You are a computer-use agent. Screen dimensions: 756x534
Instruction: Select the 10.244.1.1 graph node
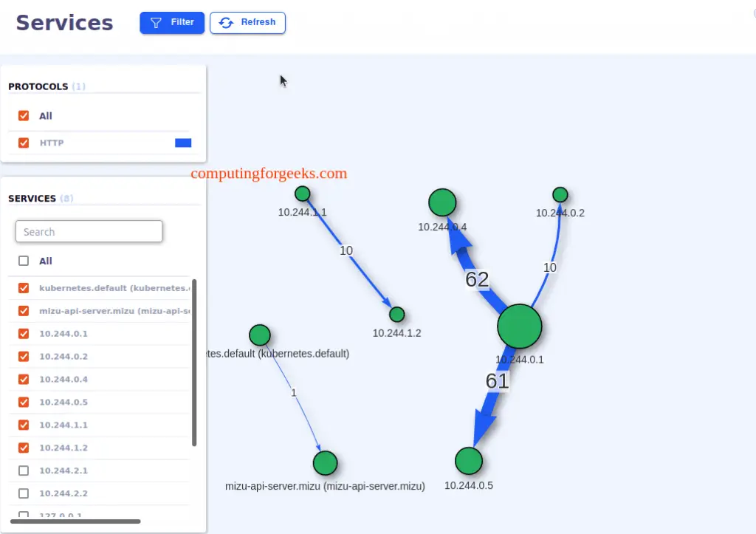302,194
